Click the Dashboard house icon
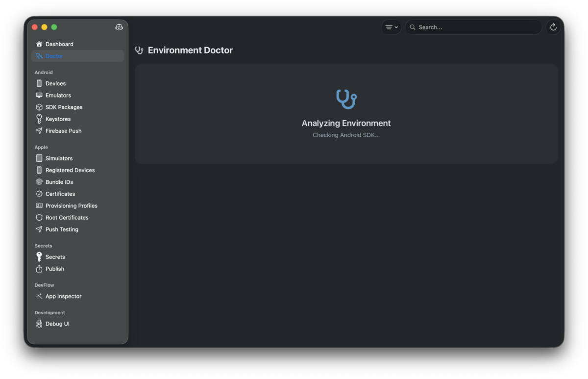The width and height of the screenshot is (588, 379). [39, 44]
